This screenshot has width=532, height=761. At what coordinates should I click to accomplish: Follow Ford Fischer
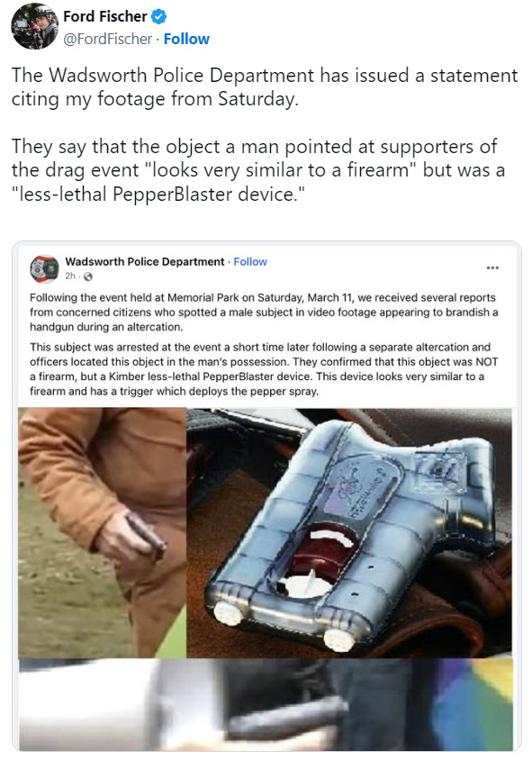pos(186,39)
